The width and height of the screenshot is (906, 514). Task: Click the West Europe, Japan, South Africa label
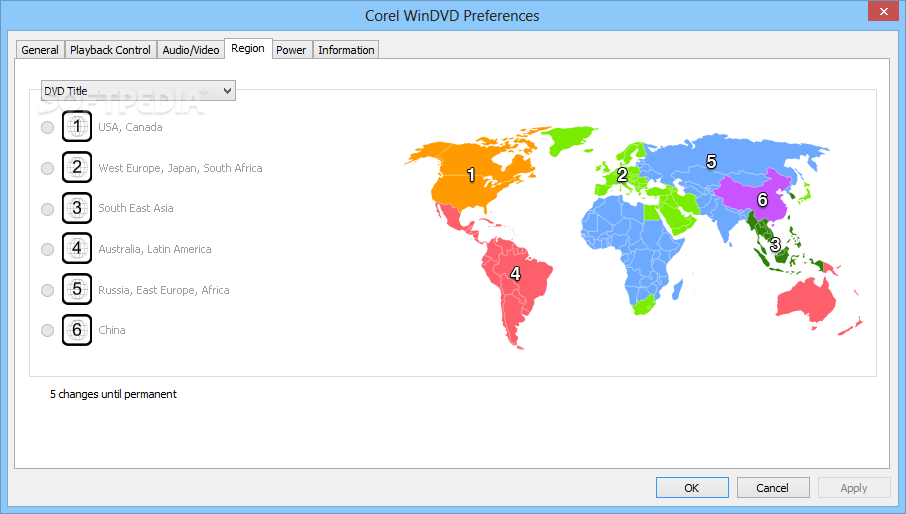click(x=180, y=168)
